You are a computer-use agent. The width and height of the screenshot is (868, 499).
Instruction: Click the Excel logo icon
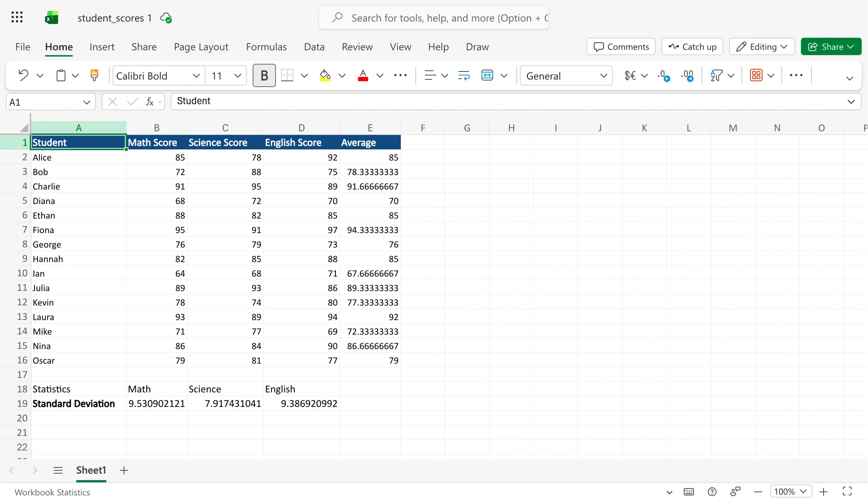click(x=52, y=18)
